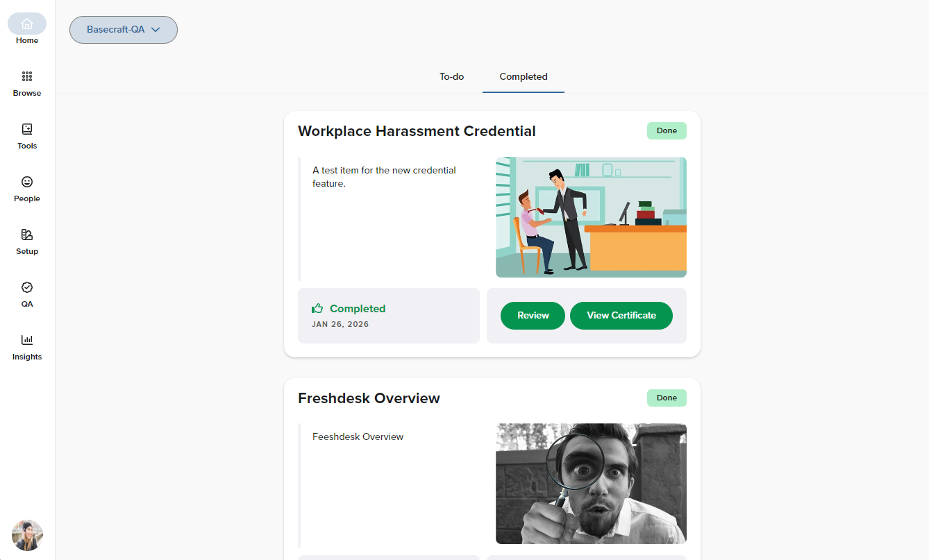The width and height of the screenshot is (929, 560).
Task: Select the Completed tab
Action: (x=524, y=76)
